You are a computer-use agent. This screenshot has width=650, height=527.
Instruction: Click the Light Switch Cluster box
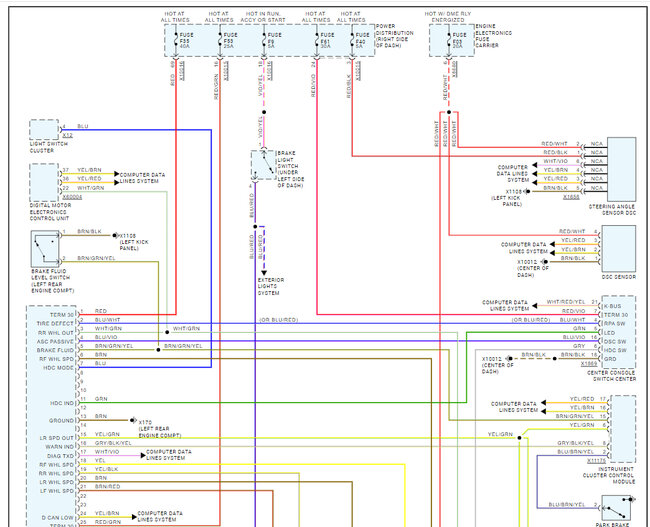(44, 130)
